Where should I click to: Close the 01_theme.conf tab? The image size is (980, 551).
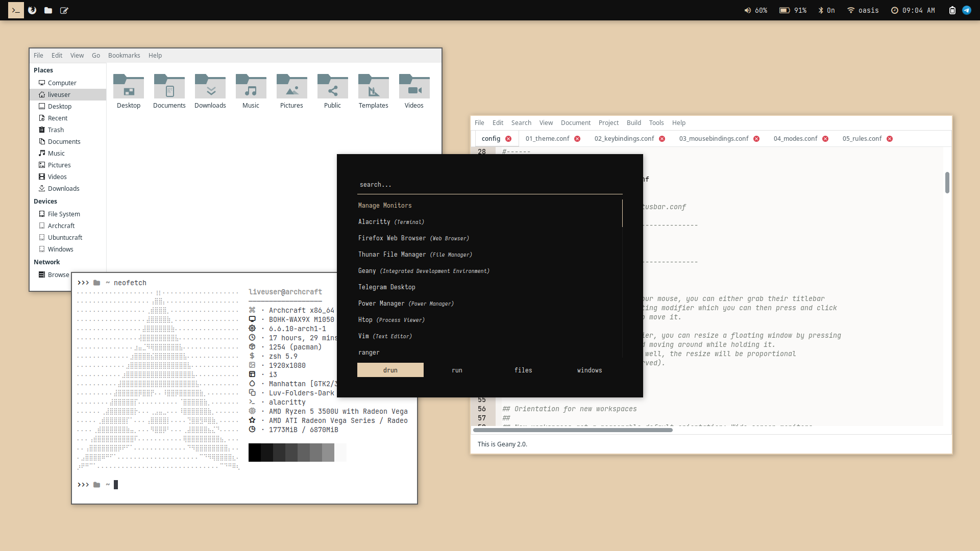click(x=577, y=139)
